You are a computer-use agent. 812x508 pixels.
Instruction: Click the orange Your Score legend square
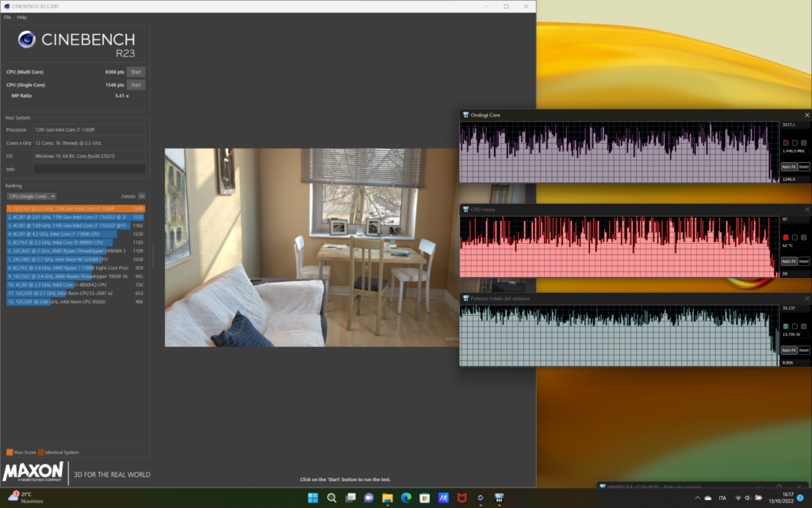[10, 452]
